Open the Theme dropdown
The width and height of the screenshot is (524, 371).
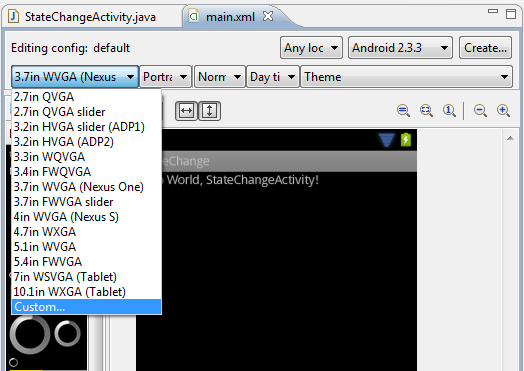click(x=406, y=77)
